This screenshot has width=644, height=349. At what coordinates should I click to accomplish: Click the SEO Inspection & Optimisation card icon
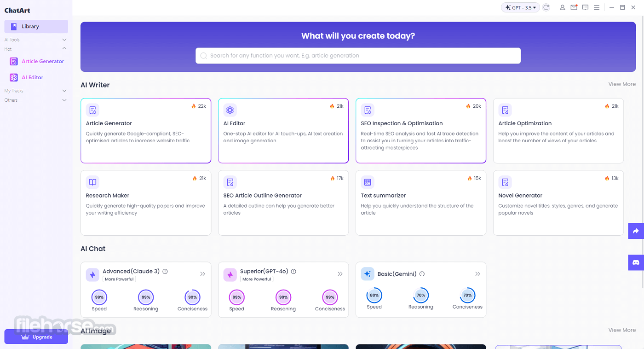368,110
